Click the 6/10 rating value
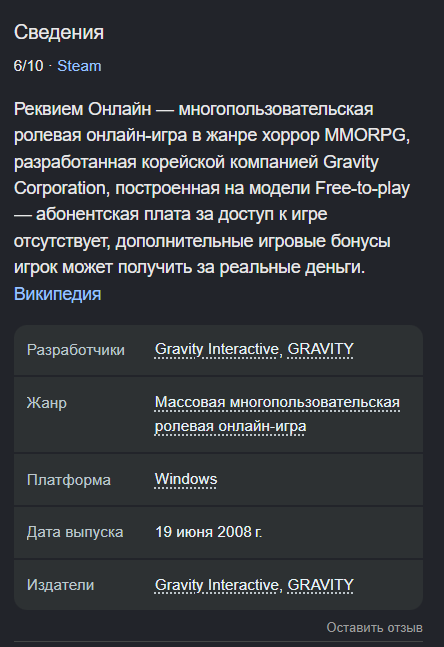Viewport: 444px width, 647px height. [x=28, y=66]
